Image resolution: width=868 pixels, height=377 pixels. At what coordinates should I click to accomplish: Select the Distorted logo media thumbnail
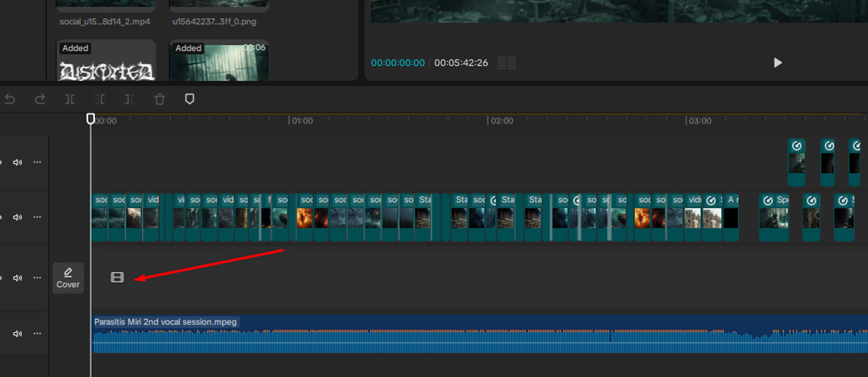[x=106, y=60]
